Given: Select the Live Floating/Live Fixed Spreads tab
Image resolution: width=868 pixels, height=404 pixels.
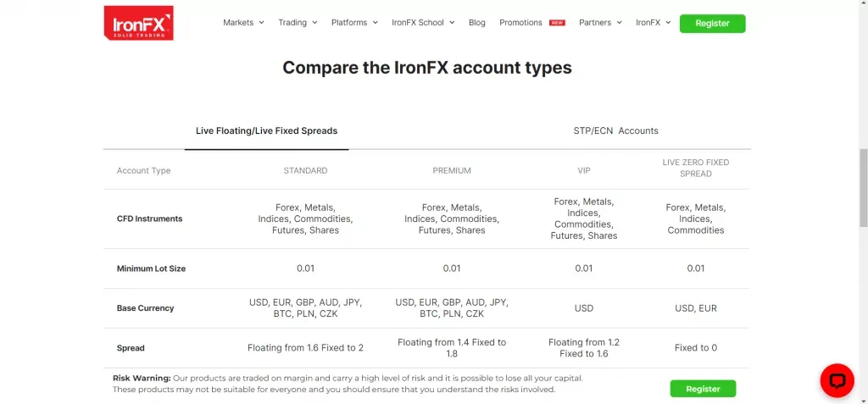Looking at the screenshot, I should point(266,131).
